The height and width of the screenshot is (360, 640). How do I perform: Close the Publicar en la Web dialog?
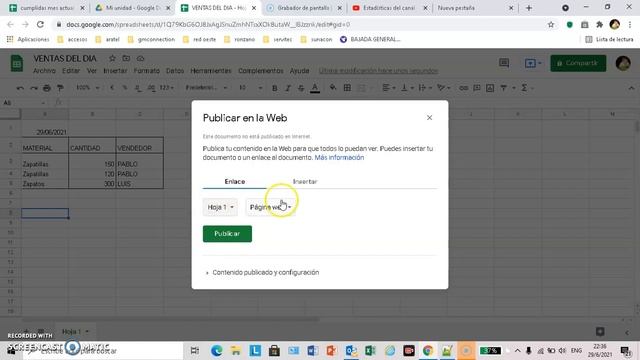point(429,118)
